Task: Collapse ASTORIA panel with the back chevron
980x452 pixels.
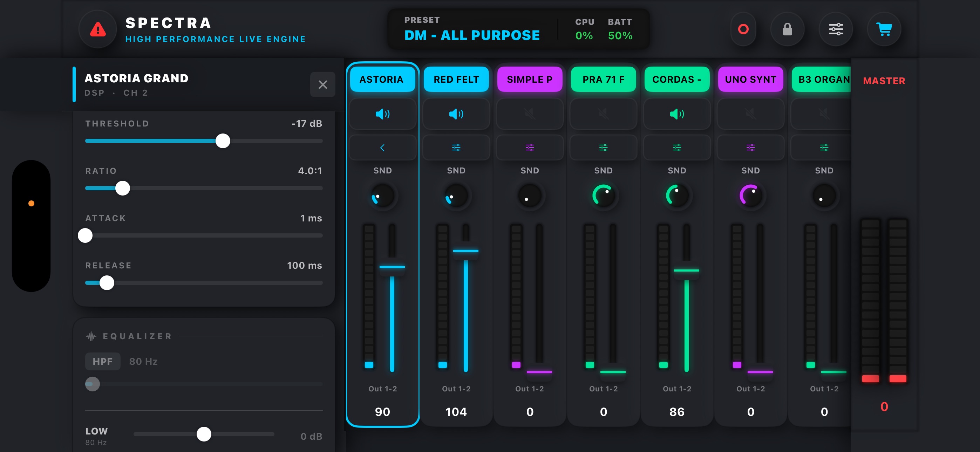Action: [x=382, y=147]
